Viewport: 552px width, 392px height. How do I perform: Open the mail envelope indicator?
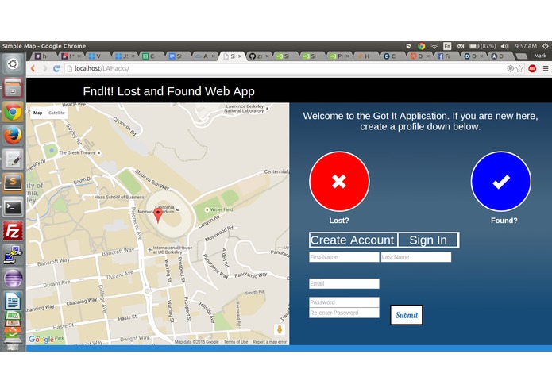[x=460, y=46]
